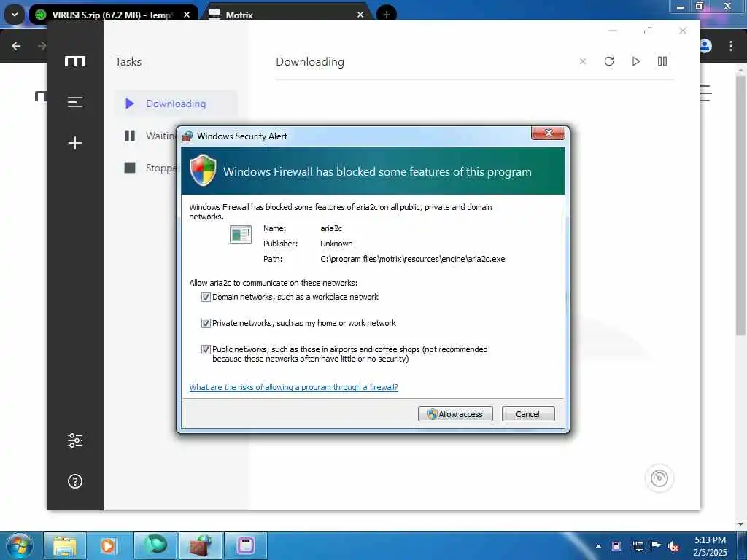747x560 pixels.
Task: Click the aria2c.exe path text
Action: tap(413, 259)
